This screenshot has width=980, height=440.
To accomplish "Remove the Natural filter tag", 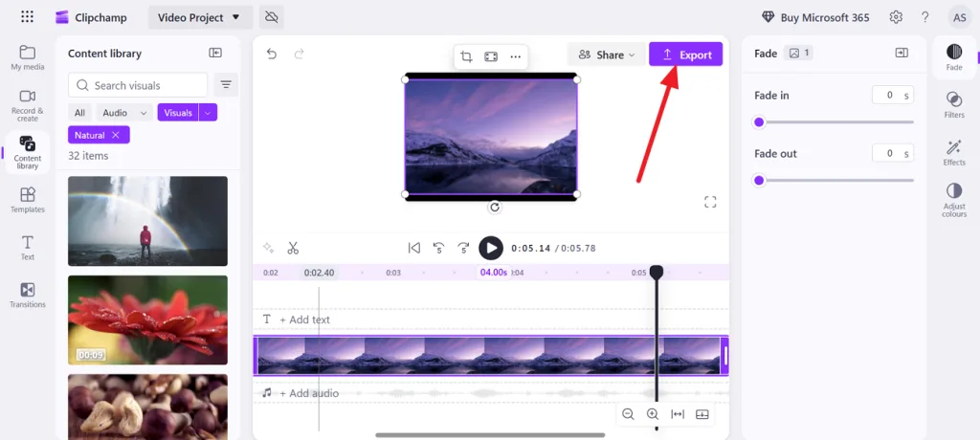I will [x=116, y=135].
